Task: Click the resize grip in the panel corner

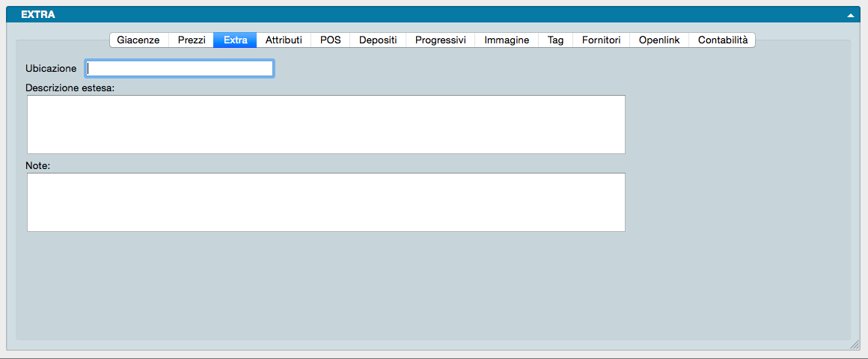Action: (854, 345)
